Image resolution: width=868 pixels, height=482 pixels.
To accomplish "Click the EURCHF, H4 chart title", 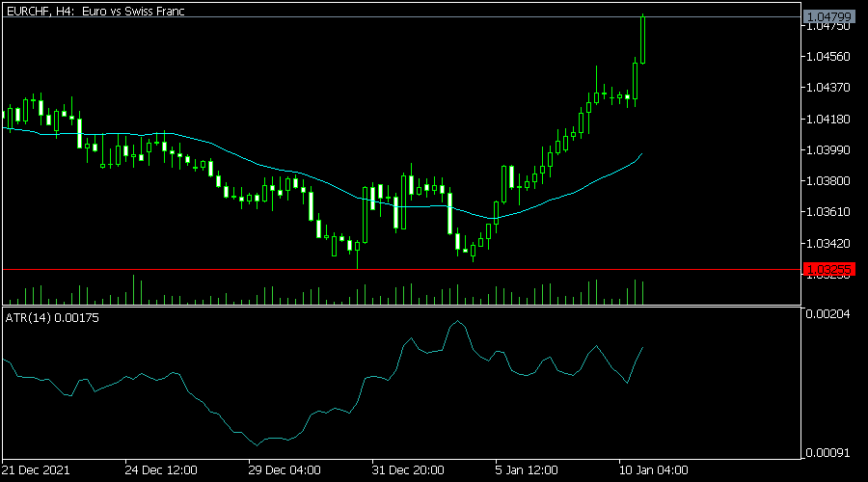I will tap(95, 11).
